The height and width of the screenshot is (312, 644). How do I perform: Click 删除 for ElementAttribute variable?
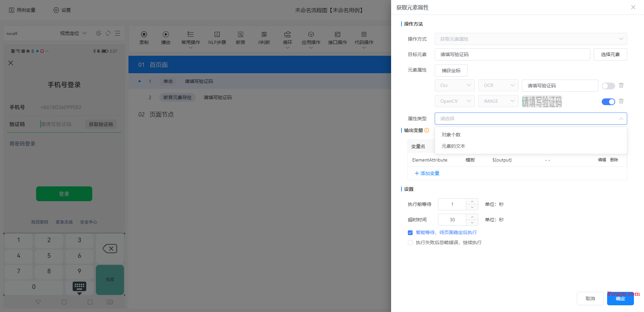(x=614, y=160)
